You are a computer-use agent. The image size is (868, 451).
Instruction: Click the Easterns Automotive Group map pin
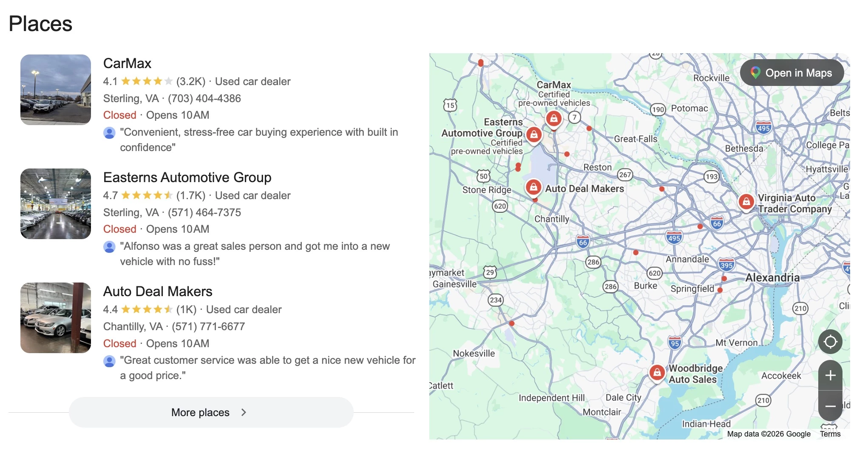point(534,135)
